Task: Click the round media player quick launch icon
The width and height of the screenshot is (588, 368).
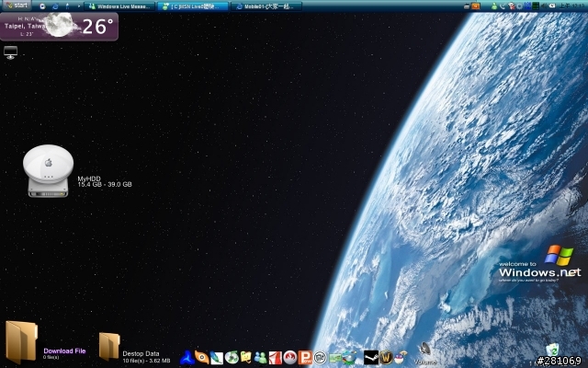Action: (x=42, y=6)
